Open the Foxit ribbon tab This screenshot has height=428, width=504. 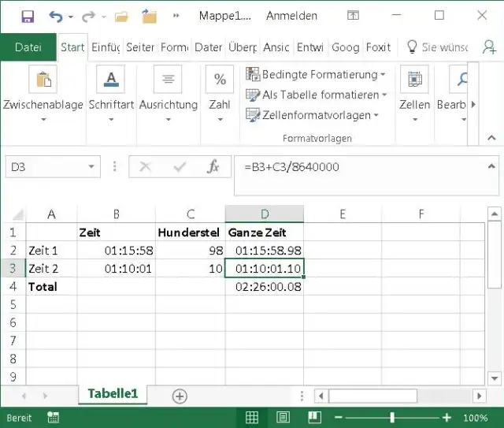378,47
